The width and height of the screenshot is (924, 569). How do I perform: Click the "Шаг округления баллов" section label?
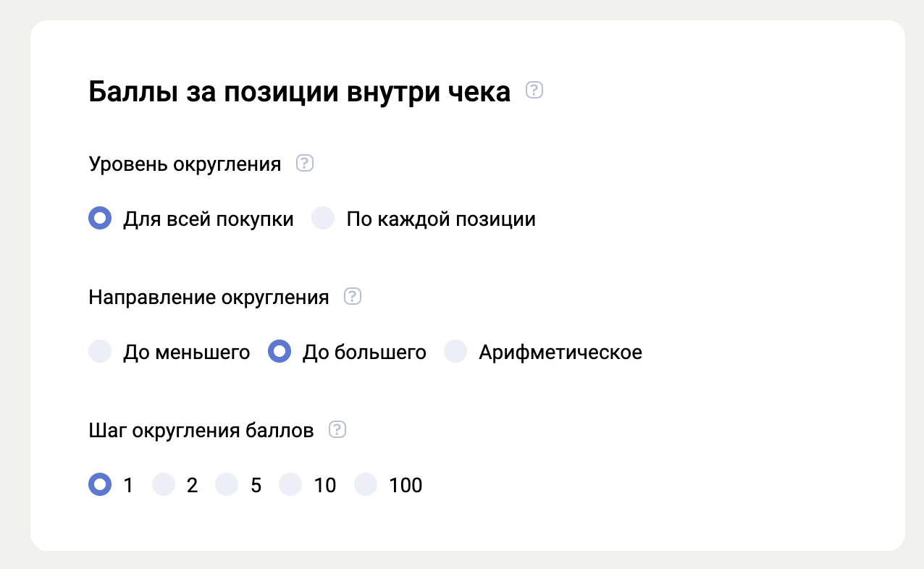tap(201, 431)
